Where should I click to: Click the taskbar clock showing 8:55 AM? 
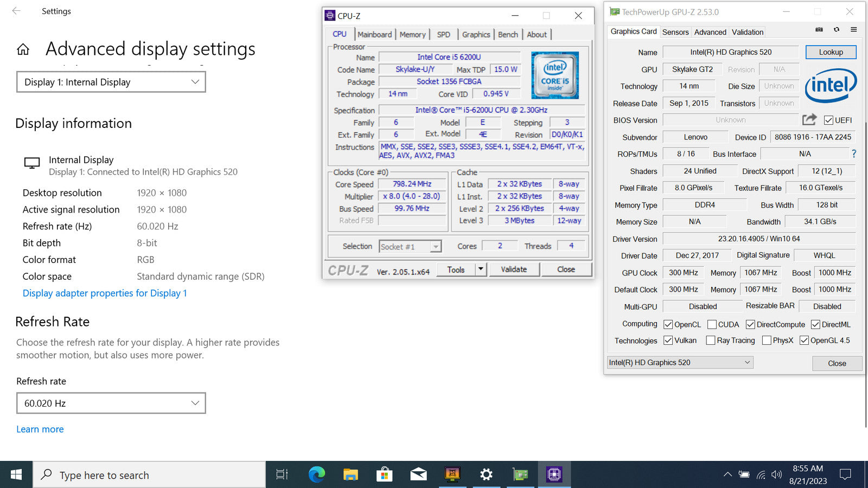[808, 474]
